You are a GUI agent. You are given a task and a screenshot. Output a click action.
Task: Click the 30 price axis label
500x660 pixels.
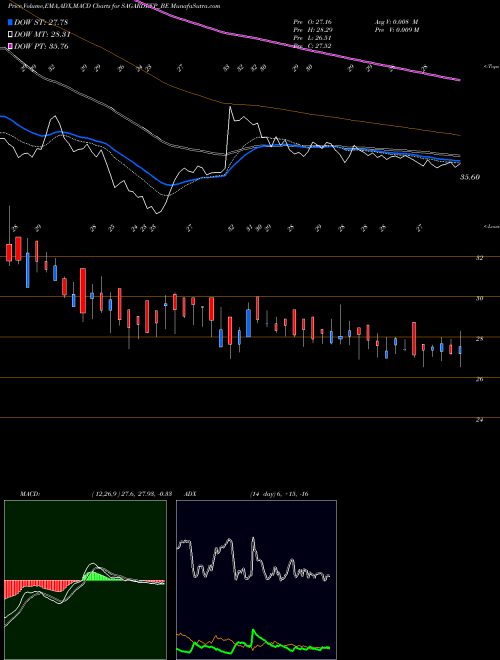coord(479,298)
